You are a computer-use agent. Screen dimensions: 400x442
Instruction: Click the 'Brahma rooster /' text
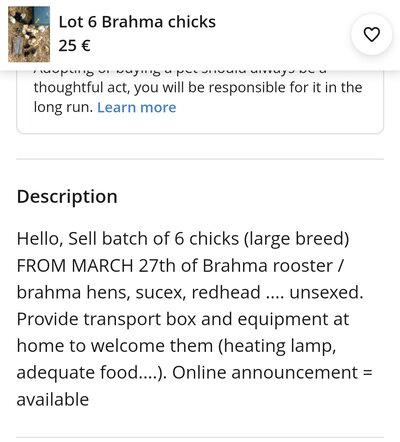(x=272, y=266)
